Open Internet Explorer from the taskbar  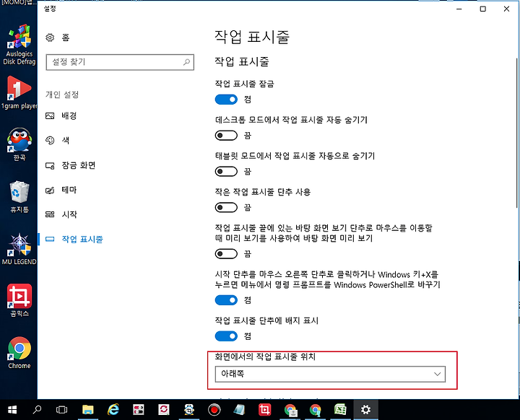click(113, 410)
